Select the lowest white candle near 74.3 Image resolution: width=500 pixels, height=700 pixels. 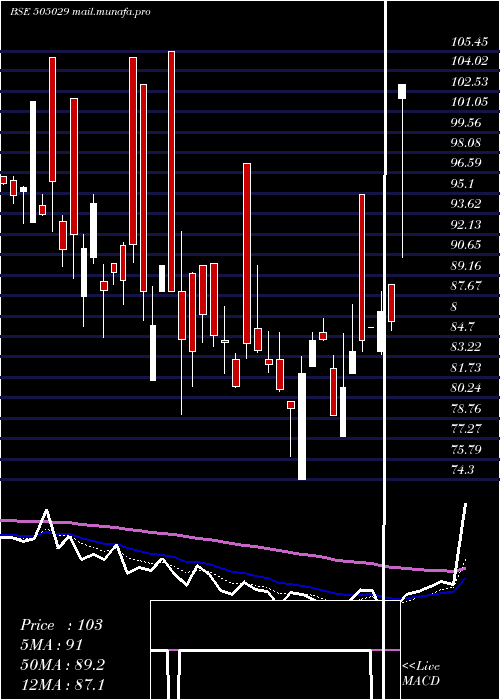(302, 426)
